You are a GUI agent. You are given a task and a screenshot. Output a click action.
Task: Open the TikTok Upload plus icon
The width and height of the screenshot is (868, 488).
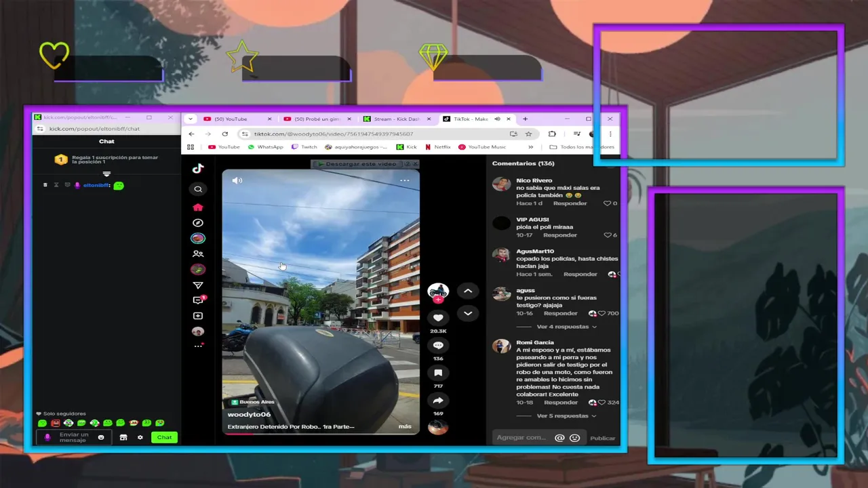coord(198,316)
